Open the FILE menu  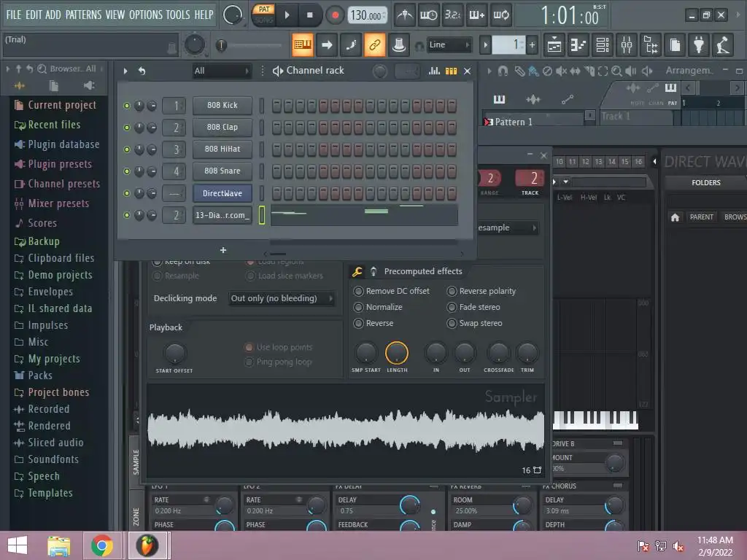(13, 15)
